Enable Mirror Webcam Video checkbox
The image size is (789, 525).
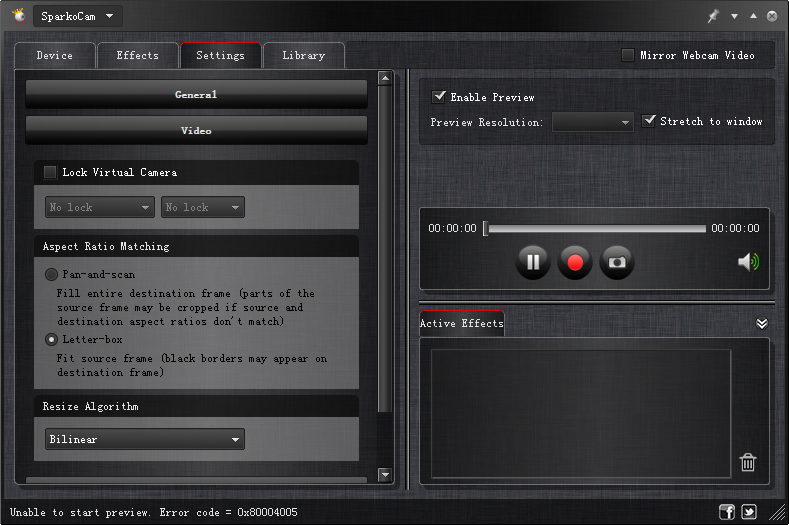pyautogui.click(x=627, y=55)
